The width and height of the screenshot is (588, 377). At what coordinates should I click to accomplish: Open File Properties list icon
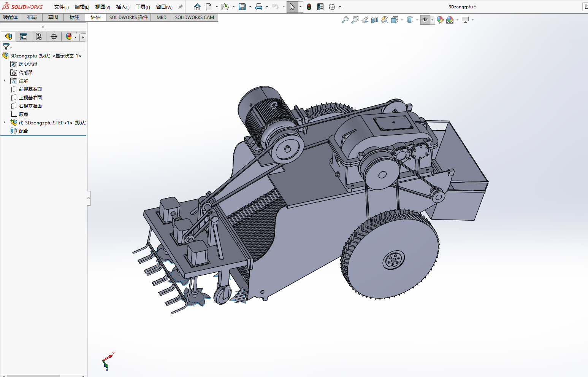[x=320, y=7]
